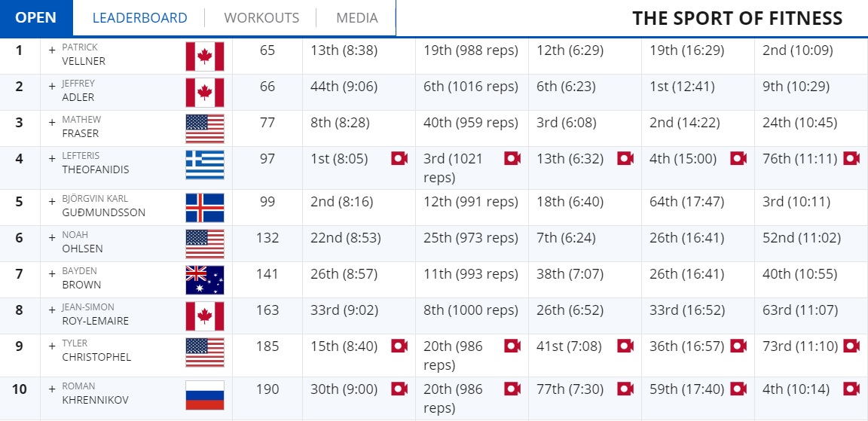Click Björgvin Karl Guðmundsson's name
Screen dimensions: 868x421
(103, 206)
